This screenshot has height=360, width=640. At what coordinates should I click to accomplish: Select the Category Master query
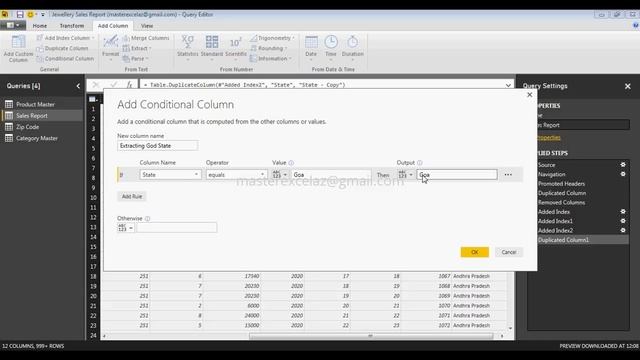37,138
